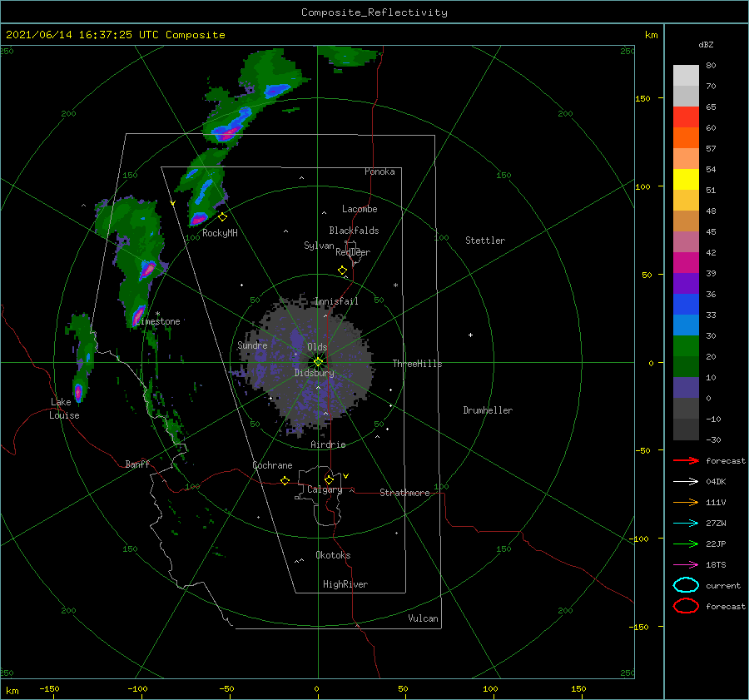Click the Strathmore label
The image size is (749, 700).
tap(404, 493)
